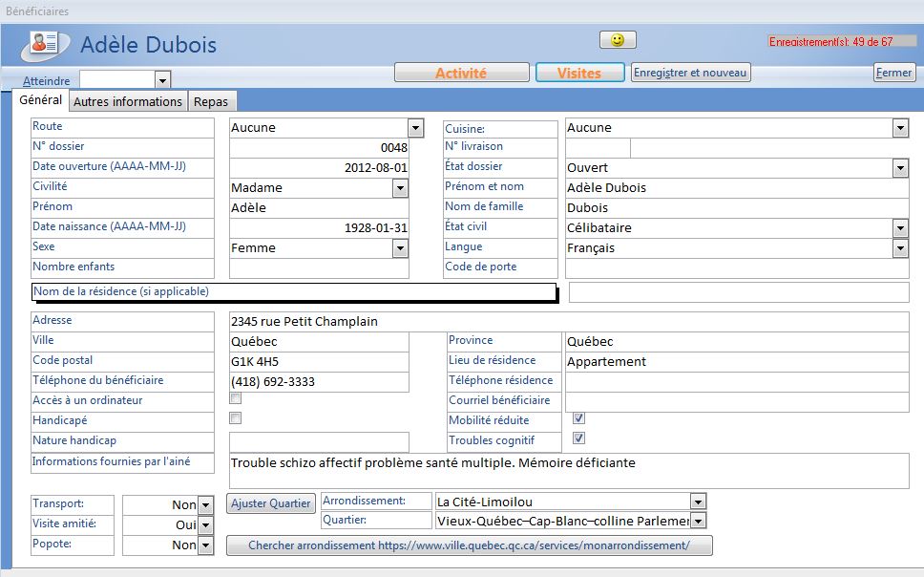Click the Code de porte field
Viewport: 924px width, 577px height.
(x=737, y=268)
